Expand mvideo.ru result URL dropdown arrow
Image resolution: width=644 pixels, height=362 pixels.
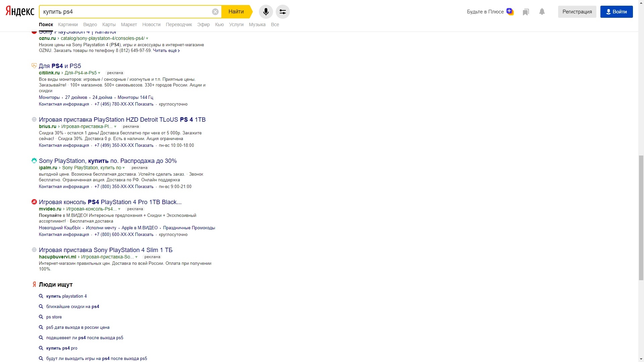pyautogui.click(x=119, y=209)
